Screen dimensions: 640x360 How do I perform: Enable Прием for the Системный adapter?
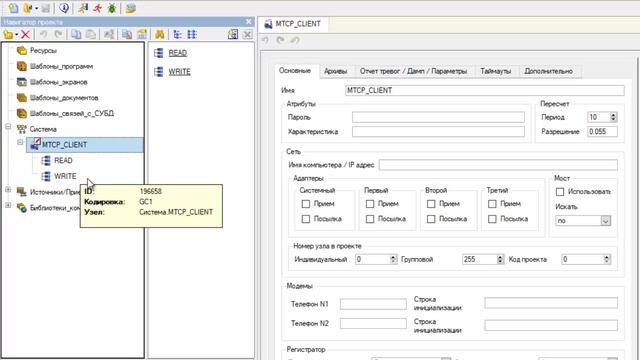pos(306,204)
